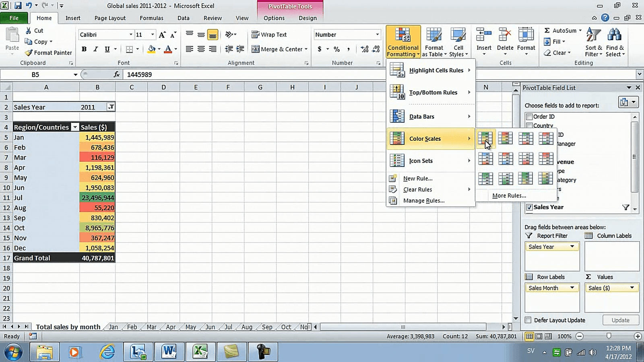
Task: Open the Region/Countries filter dropdown
Action: pyautogui.click(x=75, y=127)
